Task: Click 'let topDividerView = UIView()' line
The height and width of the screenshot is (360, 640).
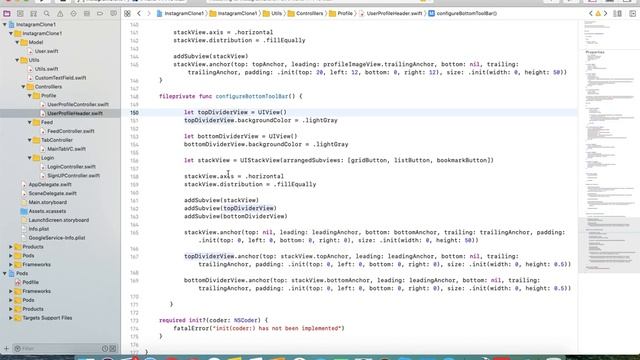Action: tap(236, 112)
